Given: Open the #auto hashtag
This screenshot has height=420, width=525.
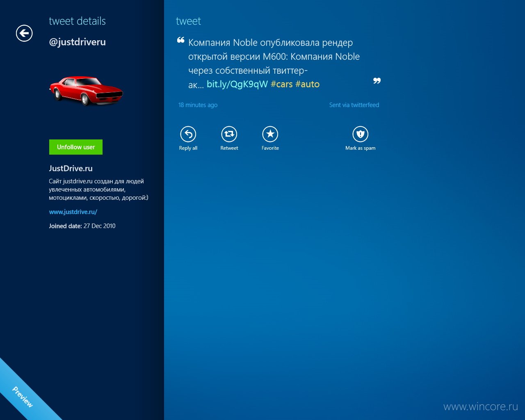Looking at the screenshot, I should 308,84.
